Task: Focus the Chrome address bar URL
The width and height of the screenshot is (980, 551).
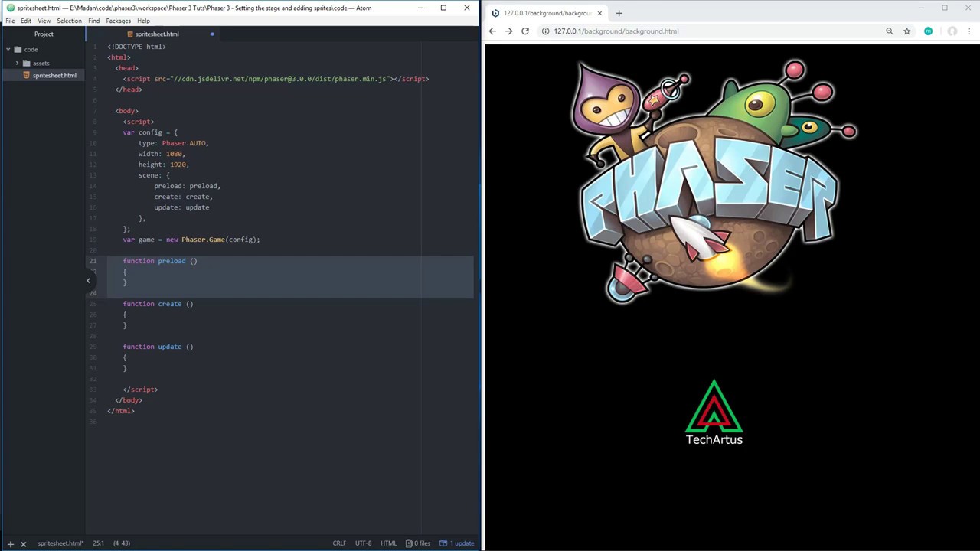Action: (x=616, y=31)
